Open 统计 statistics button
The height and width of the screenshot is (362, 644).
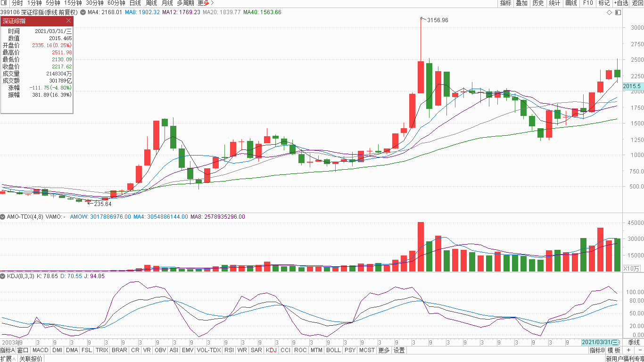[x=554, y=3]
